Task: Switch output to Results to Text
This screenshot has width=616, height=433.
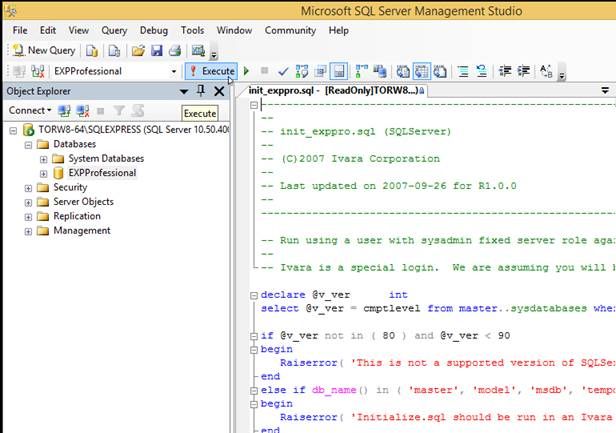Action: 403,71
